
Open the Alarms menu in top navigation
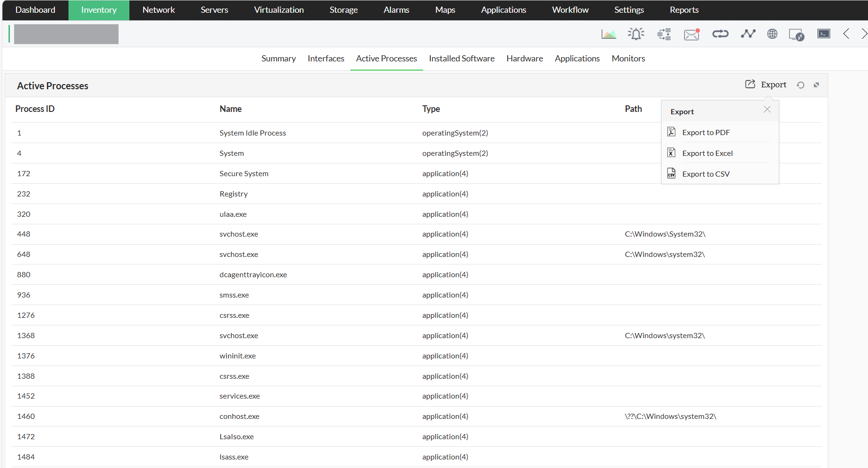click(x=396, y=10)
